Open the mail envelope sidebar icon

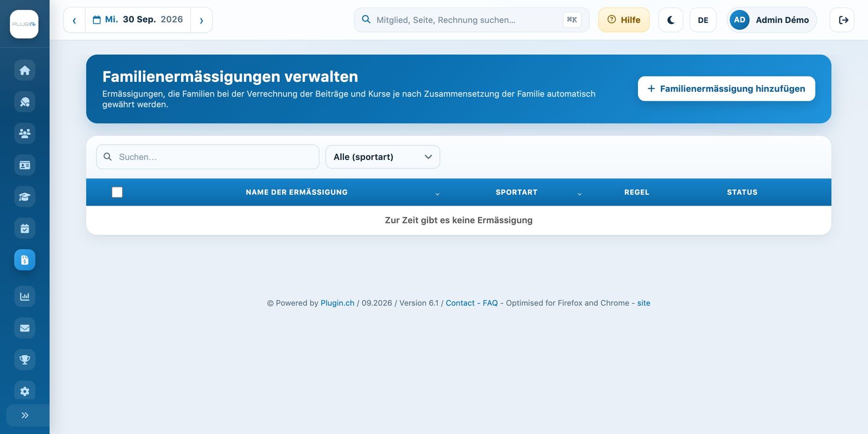click(x=24, y=328)
